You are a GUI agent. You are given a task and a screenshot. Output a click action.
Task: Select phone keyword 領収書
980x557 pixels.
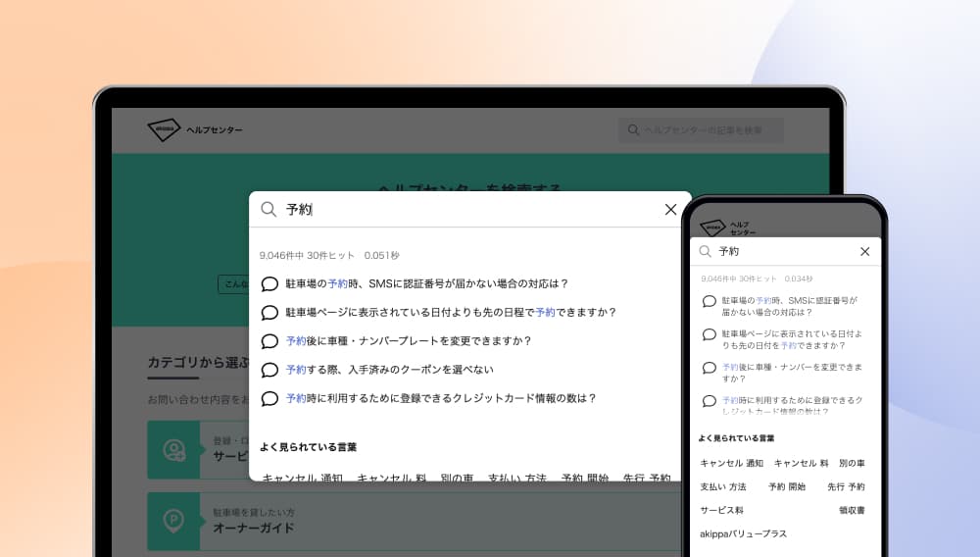(852, 510)
